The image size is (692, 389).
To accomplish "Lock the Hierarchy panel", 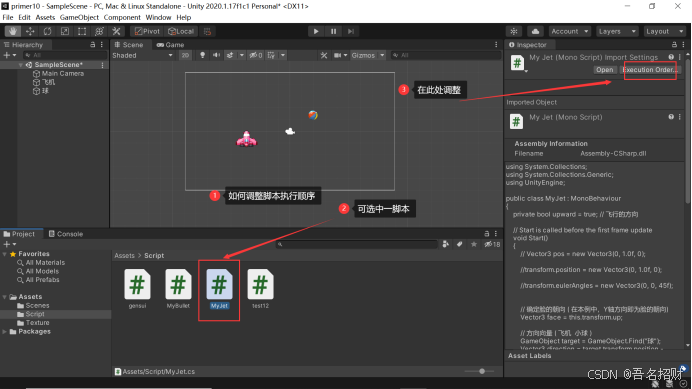I will coord(93,45).
